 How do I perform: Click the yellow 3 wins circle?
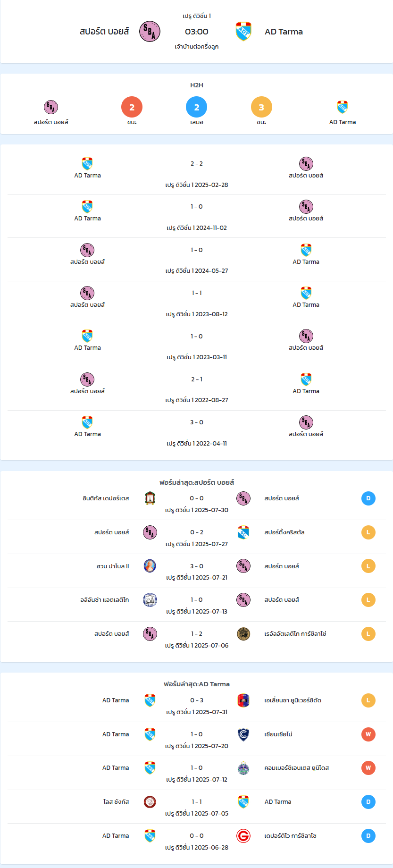(261, 107)
